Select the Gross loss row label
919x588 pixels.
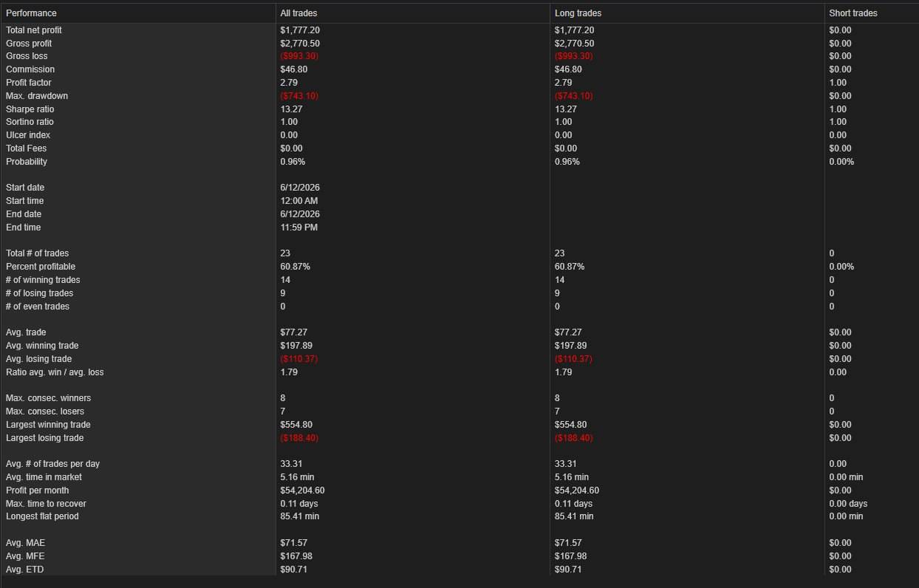(27, 56)
